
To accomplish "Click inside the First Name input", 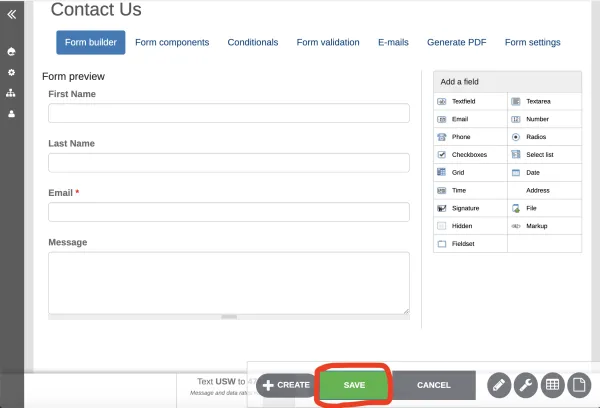I will (229, 113).
